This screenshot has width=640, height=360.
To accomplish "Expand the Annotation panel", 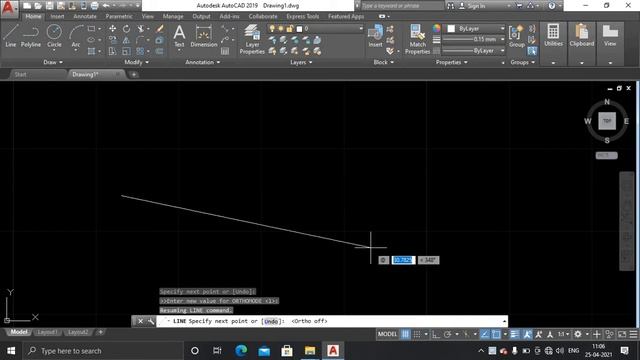I will point(202,62).
